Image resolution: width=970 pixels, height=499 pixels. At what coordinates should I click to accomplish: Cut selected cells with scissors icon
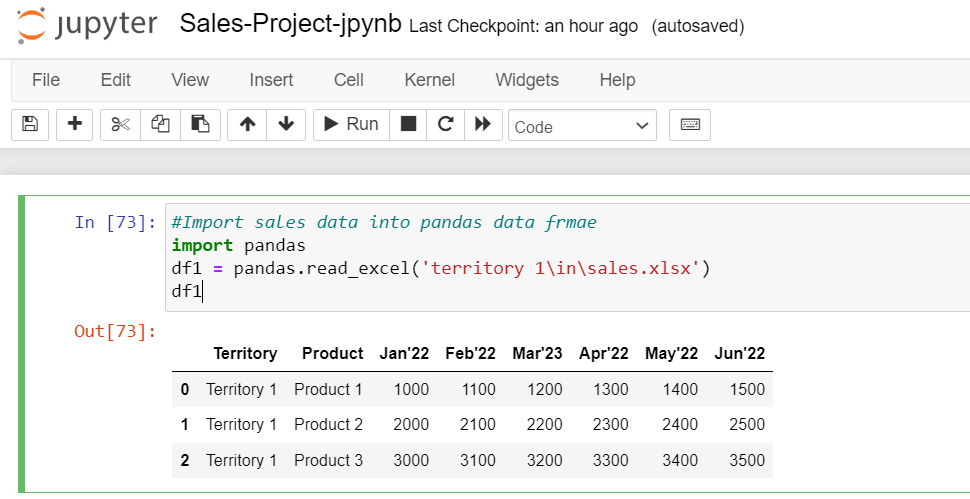coord(121,125)
